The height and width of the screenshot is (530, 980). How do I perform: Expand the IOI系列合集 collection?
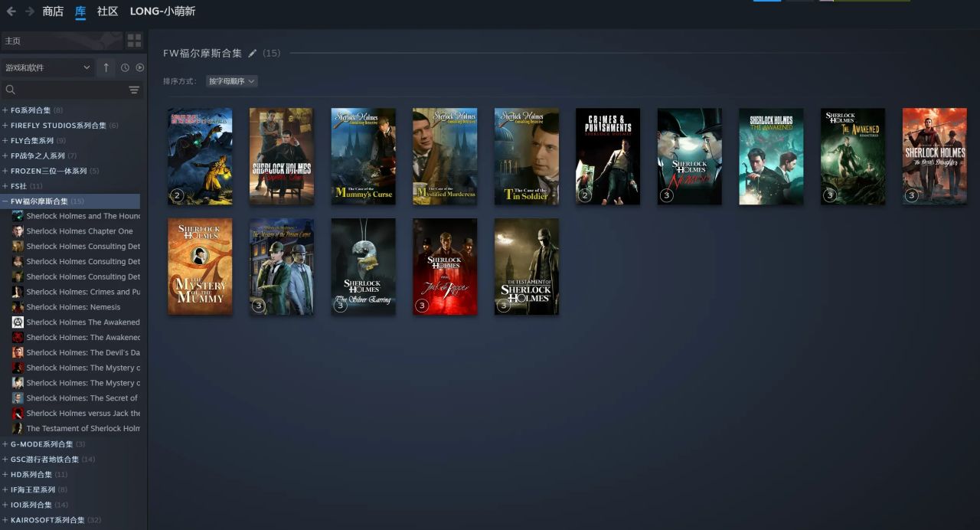click(x=5, y=505)
